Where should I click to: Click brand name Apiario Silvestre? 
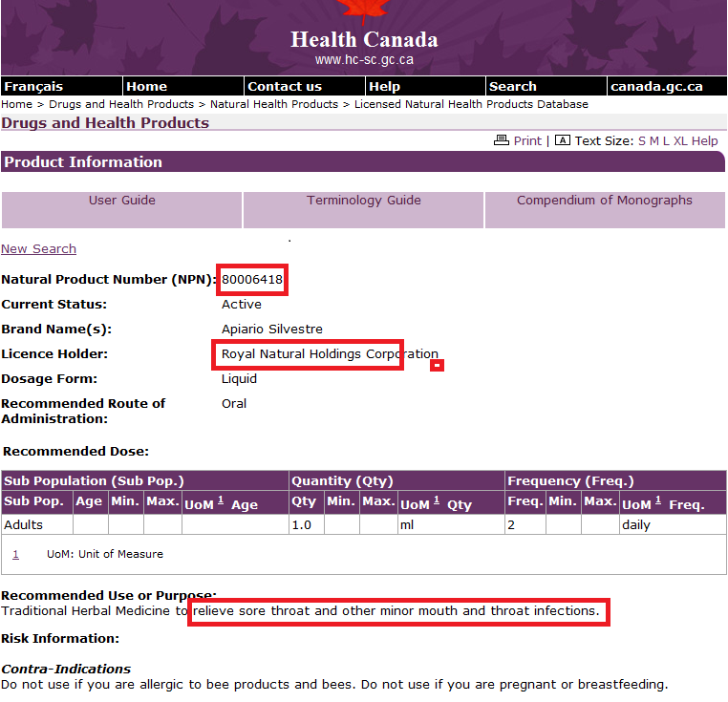[x=272, y=330]
